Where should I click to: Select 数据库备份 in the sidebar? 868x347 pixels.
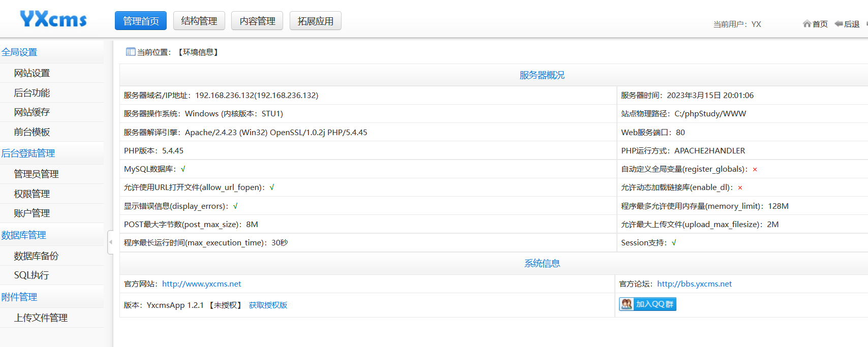pyautogui.click(x=36, y=256)
